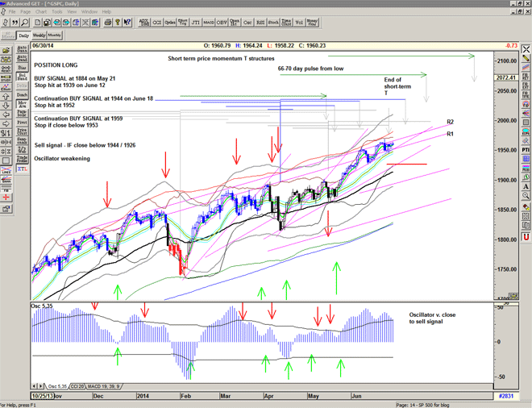
Task: Select the CCI/20 indicator tab
Action: pos(77,388)
